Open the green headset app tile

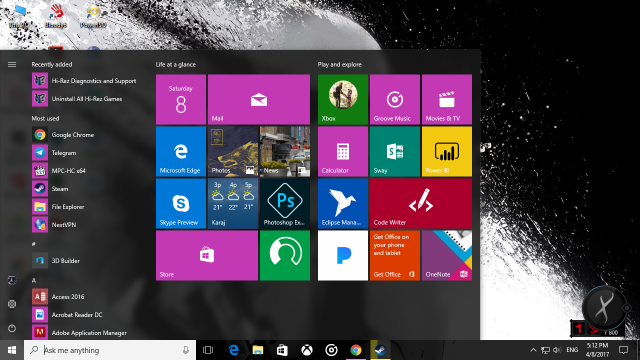pos(285,256)
